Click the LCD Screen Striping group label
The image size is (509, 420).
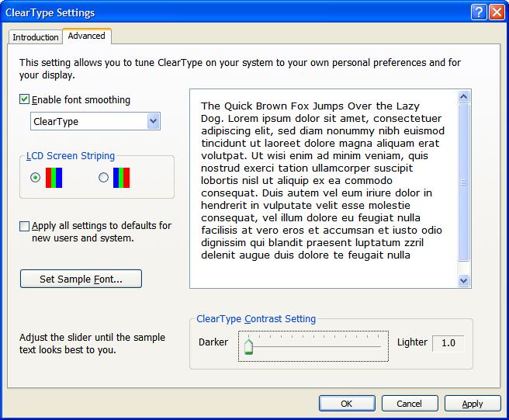pyautogui.click(x=71, y=156)
